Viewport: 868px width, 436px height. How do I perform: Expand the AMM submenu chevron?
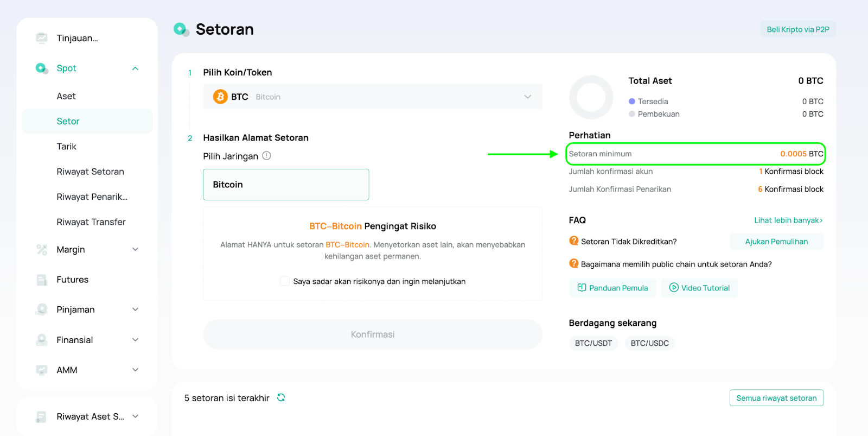(136, 370)
